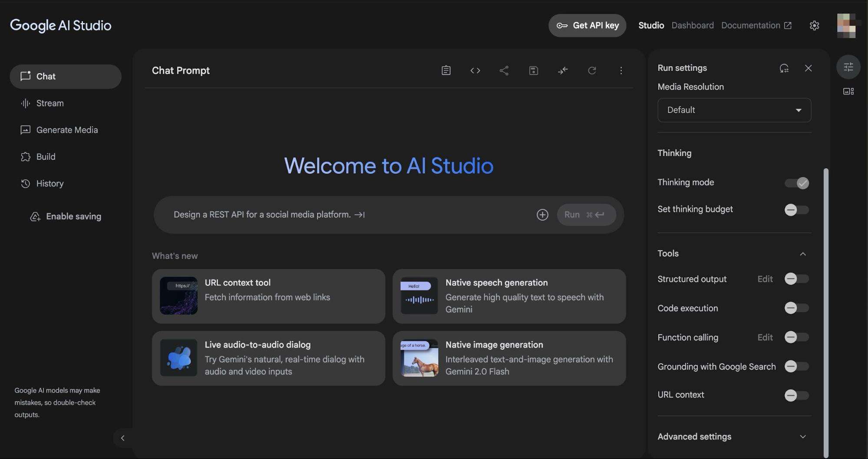Click the Run button
This screenshot has height=459, width=868.
click(x=586, y=215)
